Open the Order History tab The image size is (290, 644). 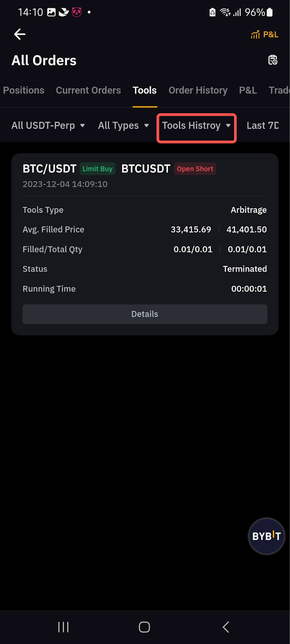pyautogui.click(x=198, y=90)
